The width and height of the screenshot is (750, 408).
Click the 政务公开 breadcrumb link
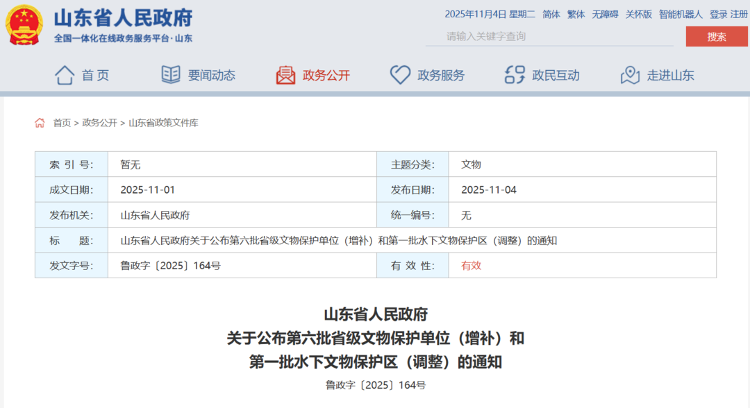click(x=99, y=123)
